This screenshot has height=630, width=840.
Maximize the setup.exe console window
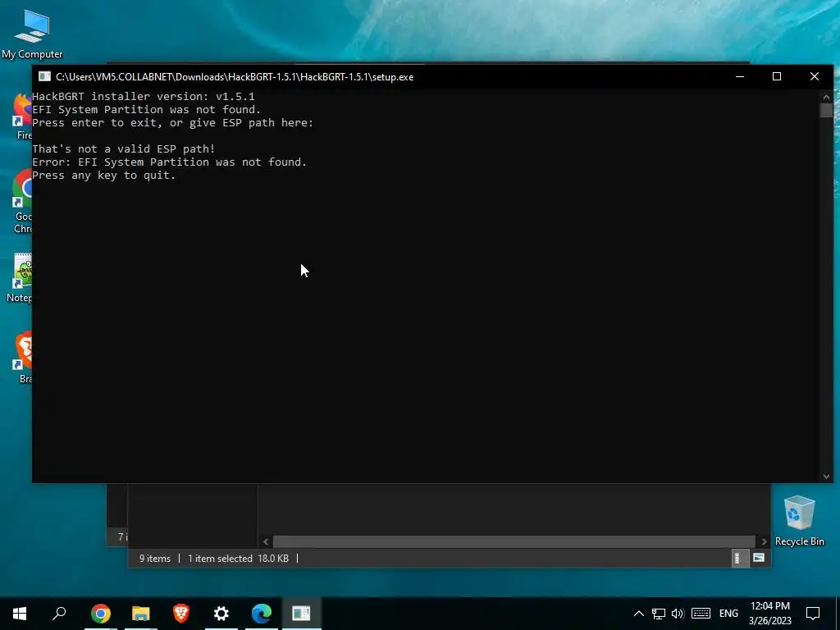pos(777,76)
